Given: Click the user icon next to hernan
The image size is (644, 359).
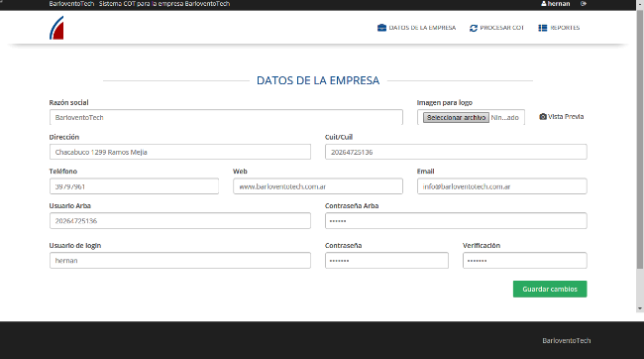Looking at the screenshot, I should click(543, 4).
